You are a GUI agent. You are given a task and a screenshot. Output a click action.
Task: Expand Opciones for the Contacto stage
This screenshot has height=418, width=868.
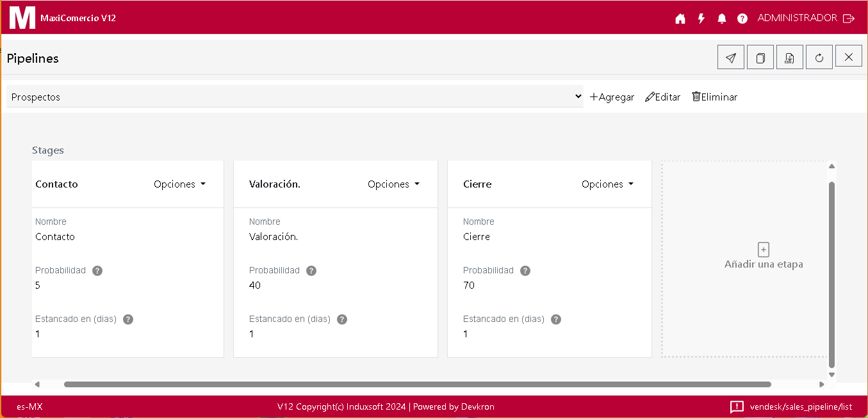click(180, 184)
